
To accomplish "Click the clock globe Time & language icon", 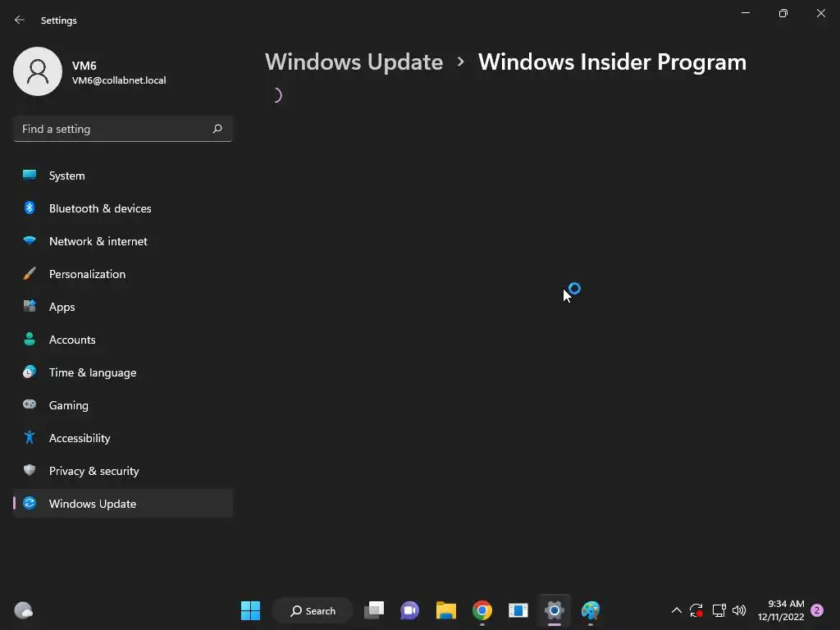I will tap(30, 372).
